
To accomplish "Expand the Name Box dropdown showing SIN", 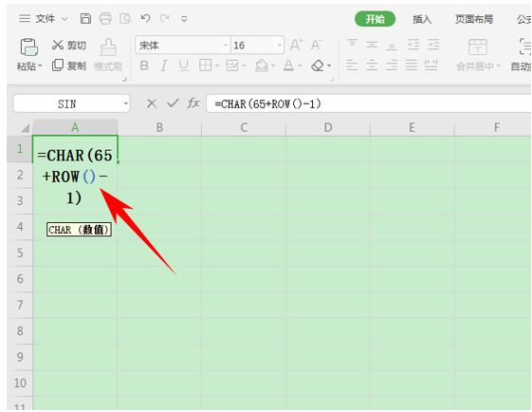I will 126,103.
